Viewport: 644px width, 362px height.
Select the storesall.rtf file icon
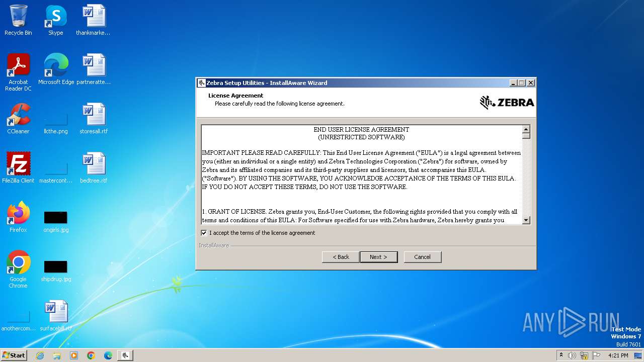tap(94, 119)
